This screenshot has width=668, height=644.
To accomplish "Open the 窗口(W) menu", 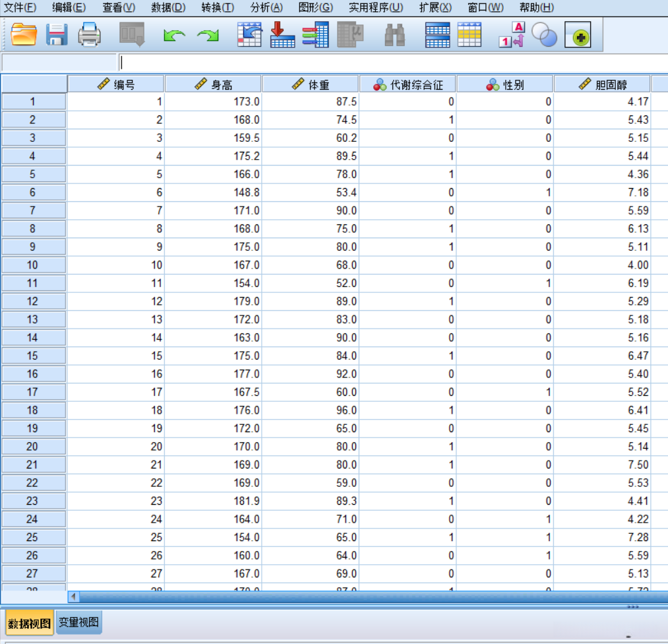I will click(485, 7).
